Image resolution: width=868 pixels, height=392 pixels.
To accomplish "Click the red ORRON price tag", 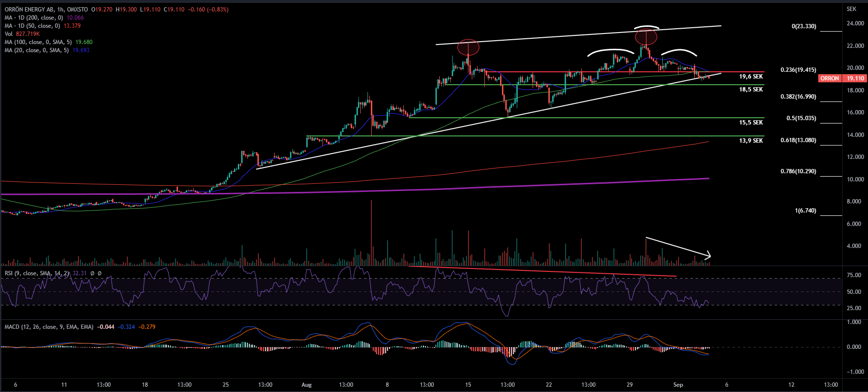I will pyautogui.click(x=829, y=78).
